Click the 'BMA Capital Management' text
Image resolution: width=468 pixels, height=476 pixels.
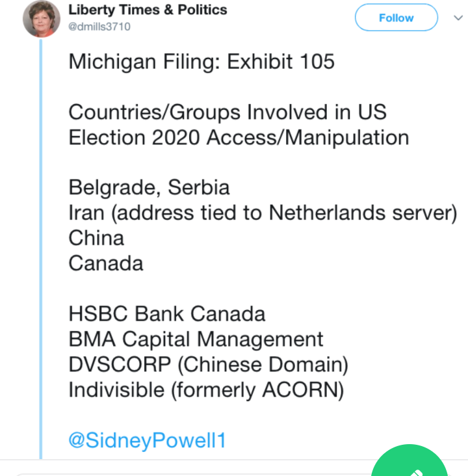pos(196,339)
